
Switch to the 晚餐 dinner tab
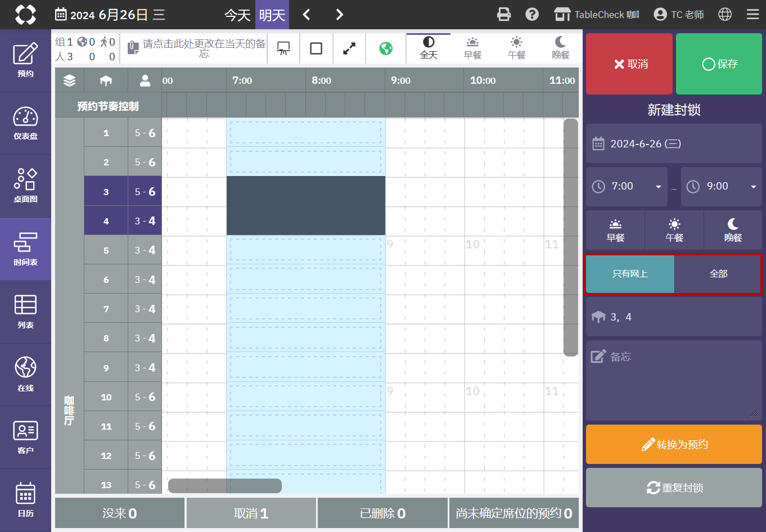pyautogui.click(x=560, y=48)
